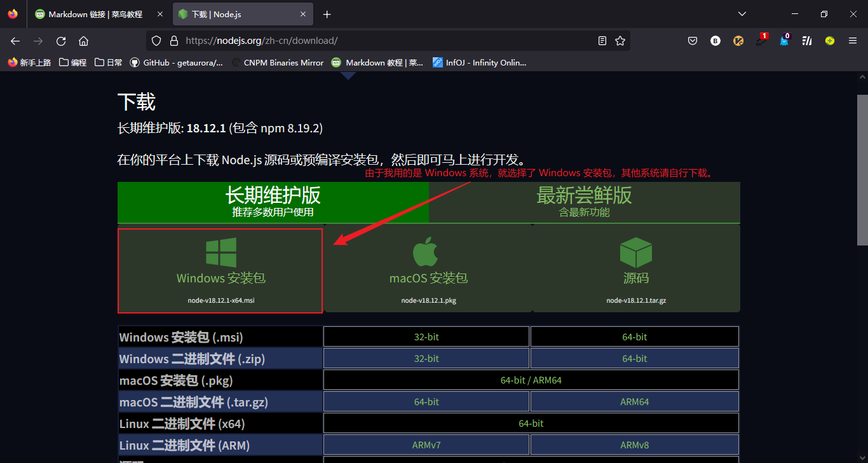Close the 下载 | Node.js tab
The image size is (868, 463).
coord(303,14)
